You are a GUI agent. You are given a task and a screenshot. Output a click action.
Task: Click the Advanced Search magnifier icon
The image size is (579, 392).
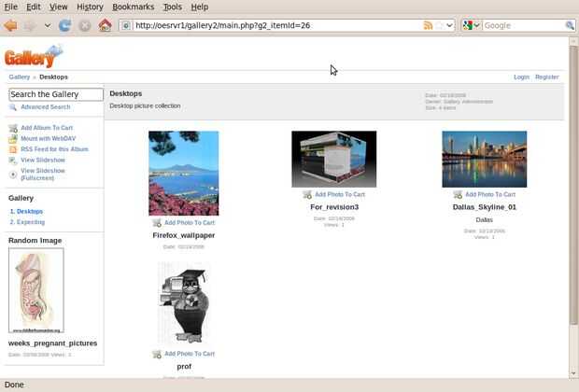13,107
